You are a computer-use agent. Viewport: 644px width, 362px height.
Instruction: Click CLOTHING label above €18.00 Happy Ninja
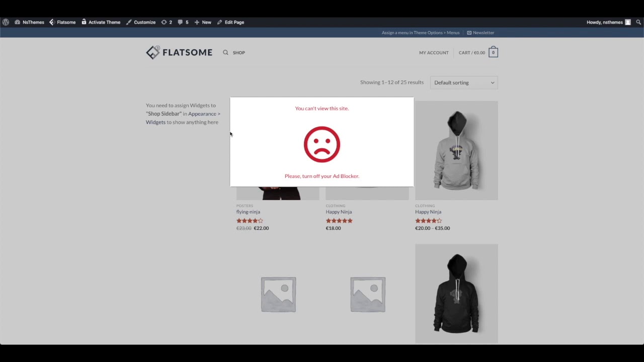click(336, 206)
